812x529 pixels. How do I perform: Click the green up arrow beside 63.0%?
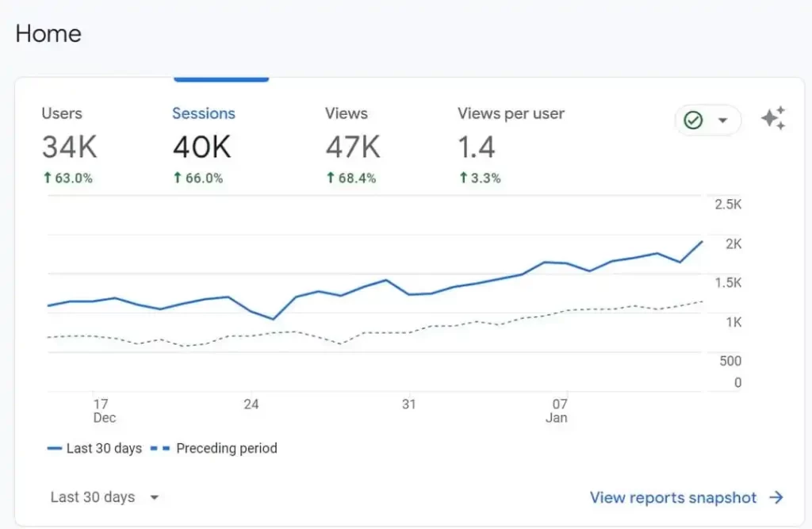46,178
